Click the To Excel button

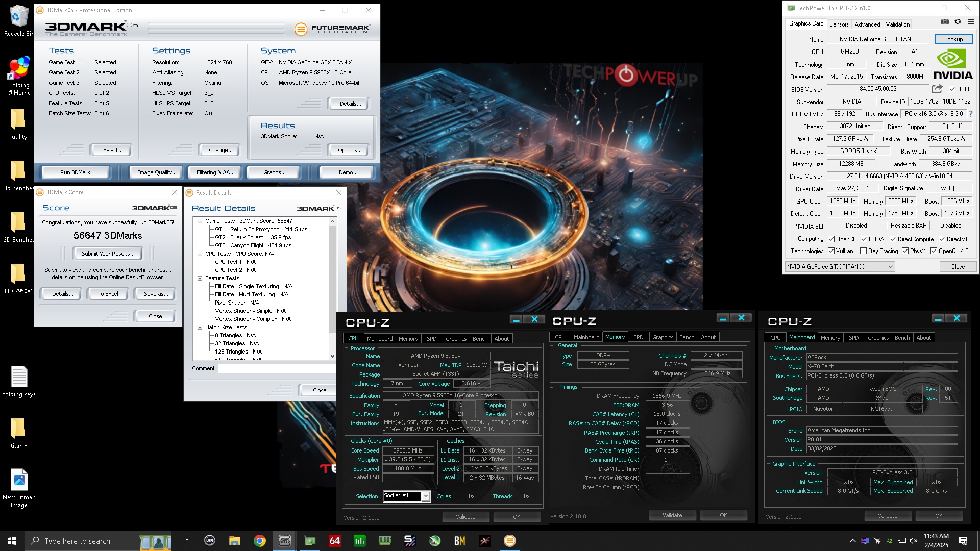108,294
